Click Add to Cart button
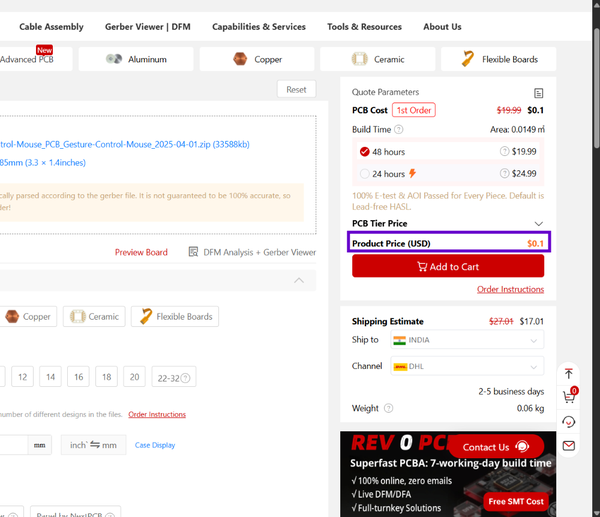 [448, 266]
